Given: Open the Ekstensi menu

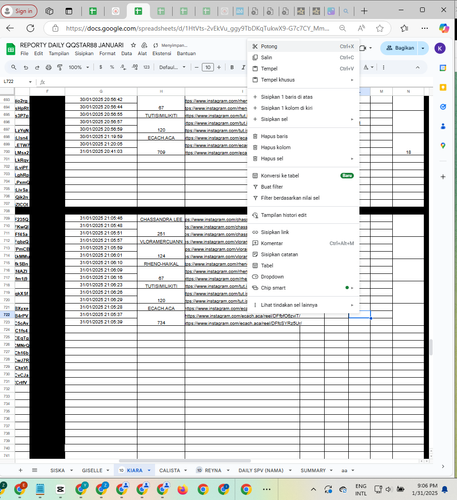Looking at the screenshot, I should pos(162,53).
